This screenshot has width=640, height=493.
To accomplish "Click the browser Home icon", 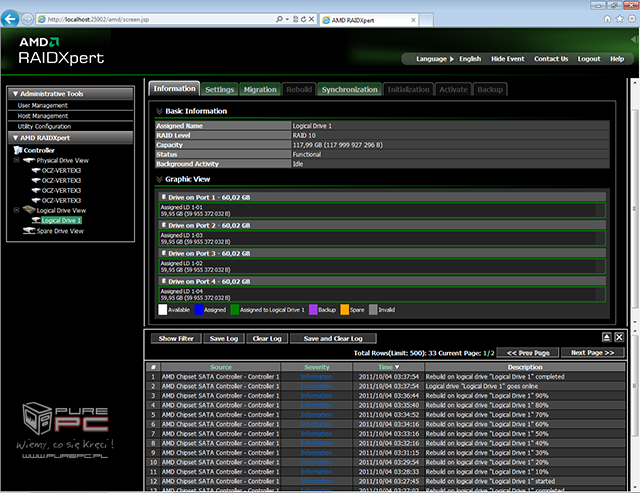I will point(607,19).
